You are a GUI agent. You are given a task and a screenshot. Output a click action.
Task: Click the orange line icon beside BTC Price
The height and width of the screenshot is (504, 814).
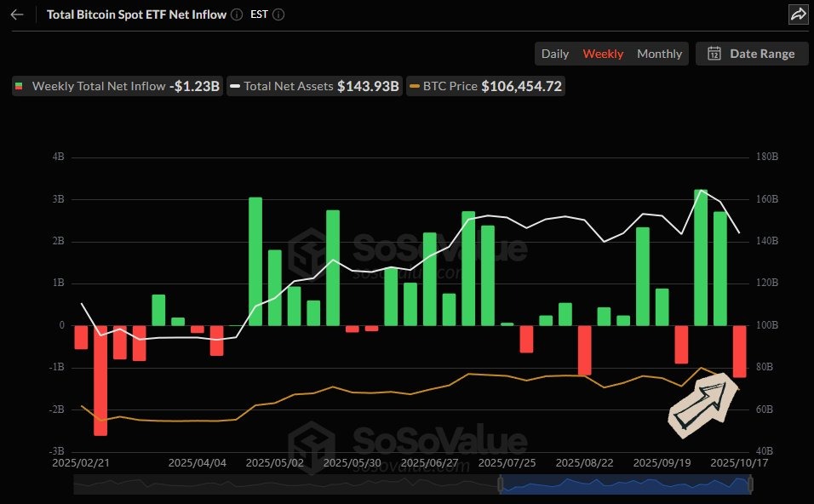[417, 86]
